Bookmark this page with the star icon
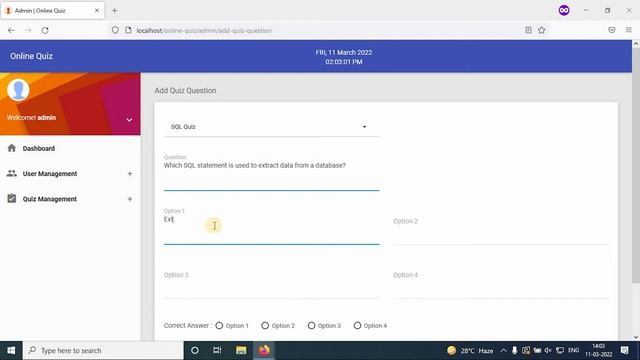This screenshot has width=640, height=360. [x=542, y=30]
